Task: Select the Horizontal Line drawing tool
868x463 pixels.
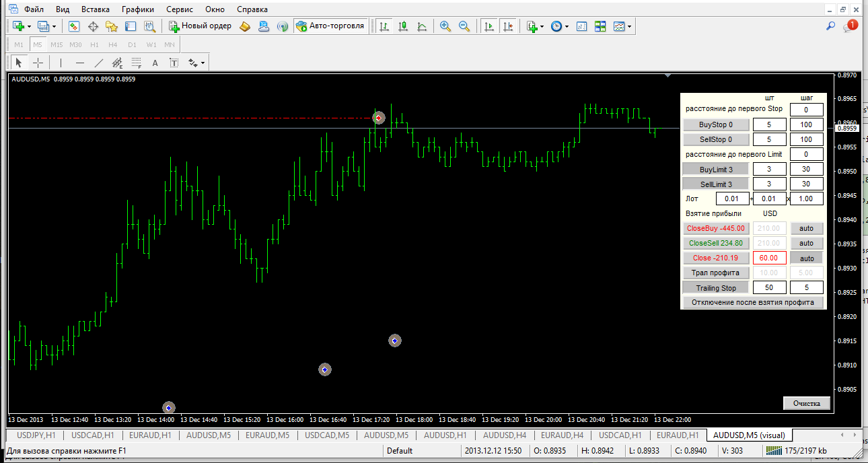Action: (80, 63)
